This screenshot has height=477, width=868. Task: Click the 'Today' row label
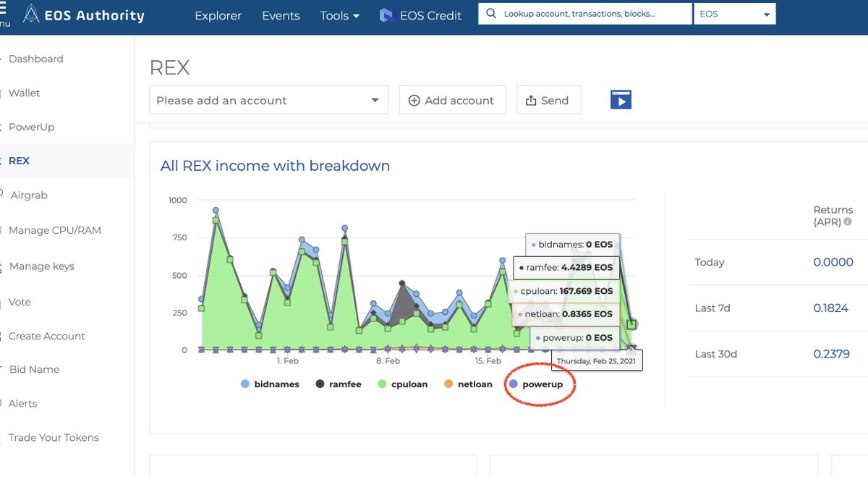coord(710,262)
